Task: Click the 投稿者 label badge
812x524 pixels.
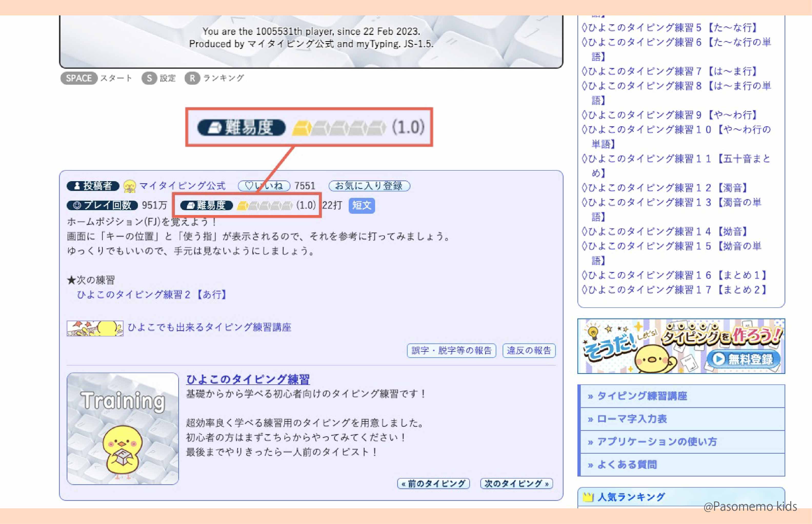Action: (x=93, y=186)
